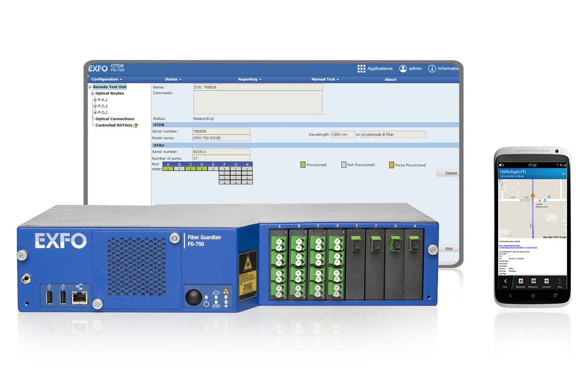Click the OTDR serial number field 788836
Screen dimensions: 588x379
point(221,131)
